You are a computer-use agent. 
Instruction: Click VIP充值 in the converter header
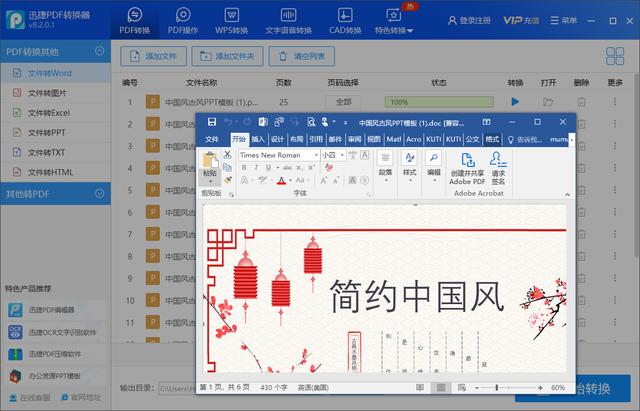pyautogui.click(x=521, y=20)
